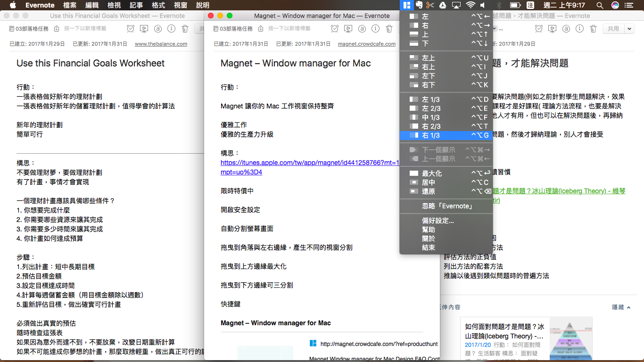Choose 最大化 to maximize the window
The image size is (644, 362).
[446, 173]
